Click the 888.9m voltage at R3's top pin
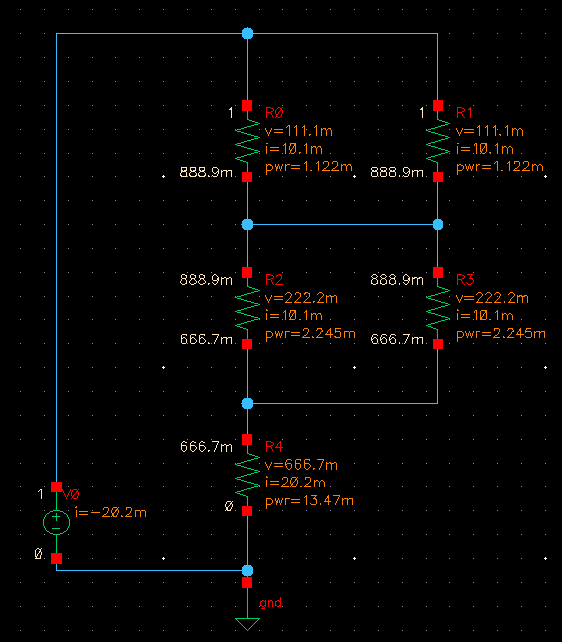The width and height of the screenshot is (562, 642). point(397,280)
